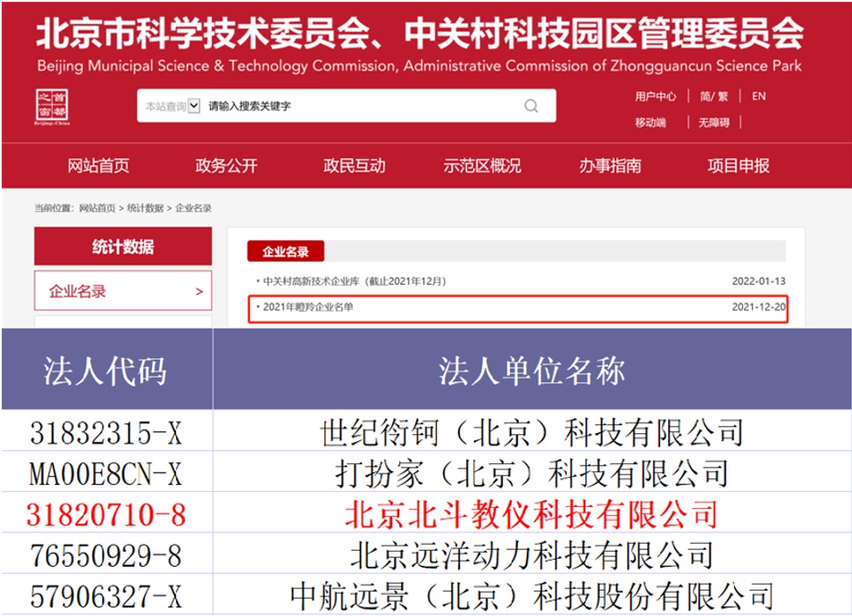Click 网站首页 in the breadcrumb trail
The height and width of the screenshot is (616, 852).
(98, 208)
